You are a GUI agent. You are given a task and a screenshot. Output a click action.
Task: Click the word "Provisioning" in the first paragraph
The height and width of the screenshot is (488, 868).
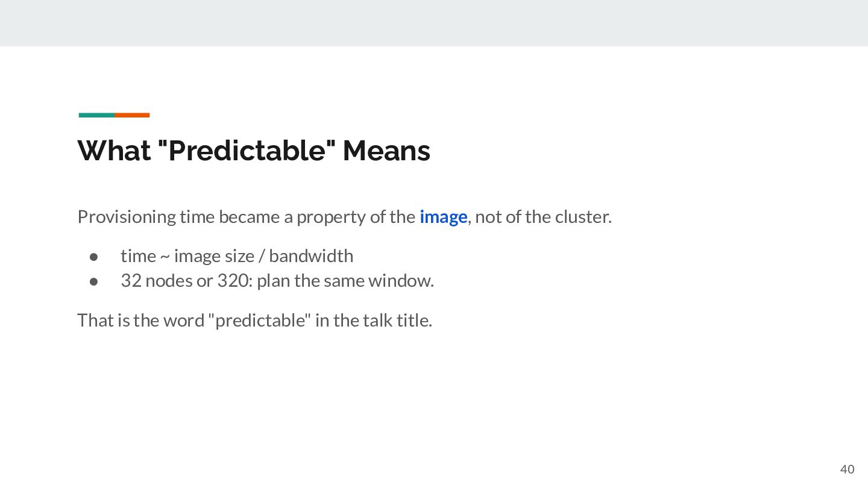127,217
